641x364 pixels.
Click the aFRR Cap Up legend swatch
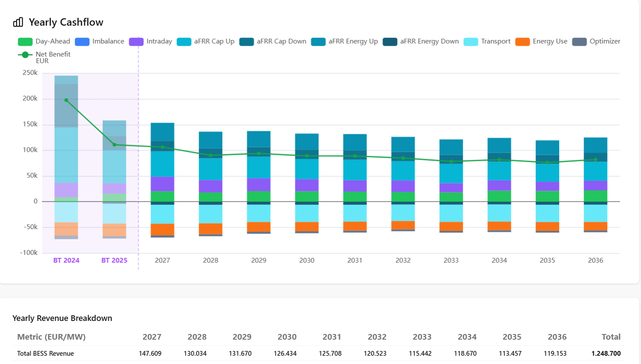[x=184, y=42]
